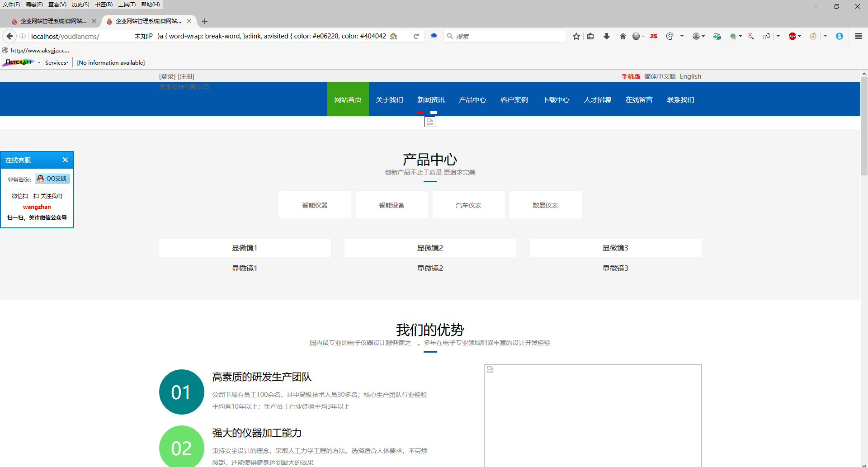Click the QQ交谈 chat button
Image resolution: width=868 pixels, height=467 pixels.
point(52,179)
